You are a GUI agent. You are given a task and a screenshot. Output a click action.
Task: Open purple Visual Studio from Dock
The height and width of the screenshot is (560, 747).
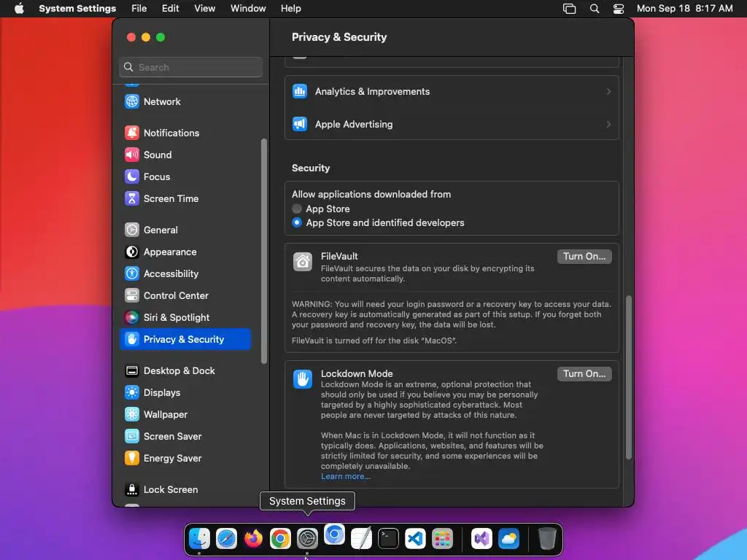[481, 539]
